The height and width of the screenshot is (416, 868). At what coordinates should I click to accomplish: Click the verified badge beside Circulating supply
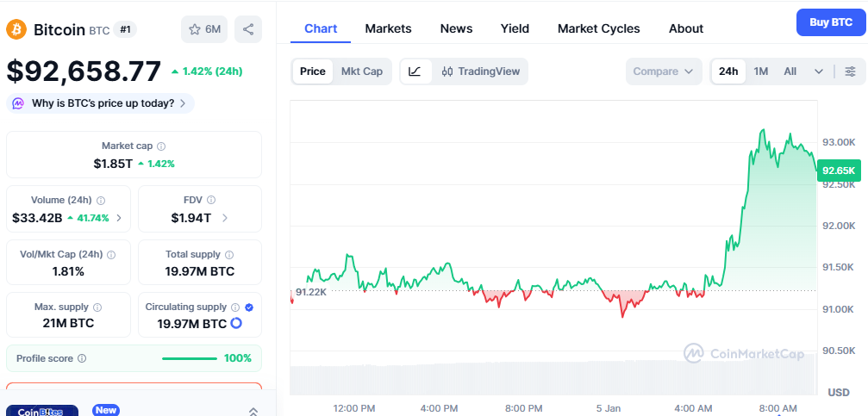[249, 307]
